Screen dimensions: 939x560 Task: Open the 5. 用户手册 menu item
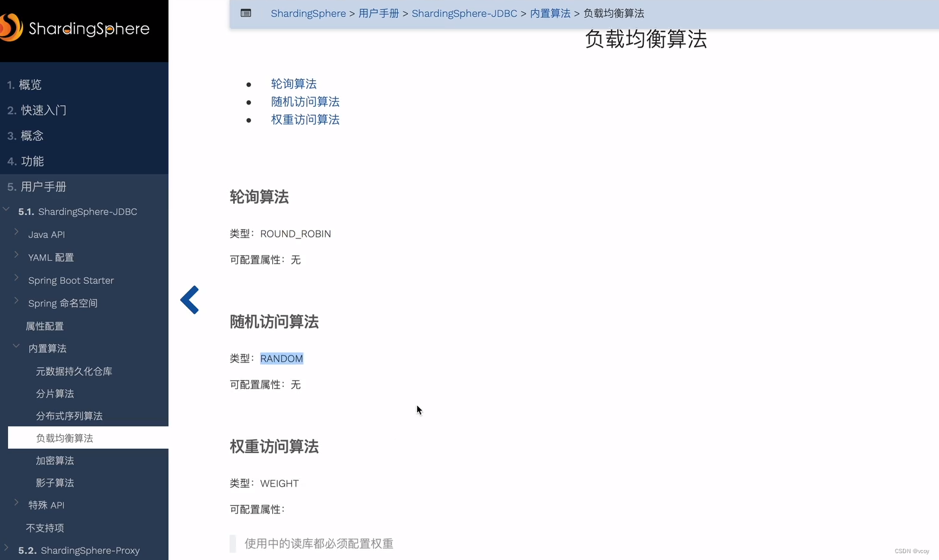point(37,186)
